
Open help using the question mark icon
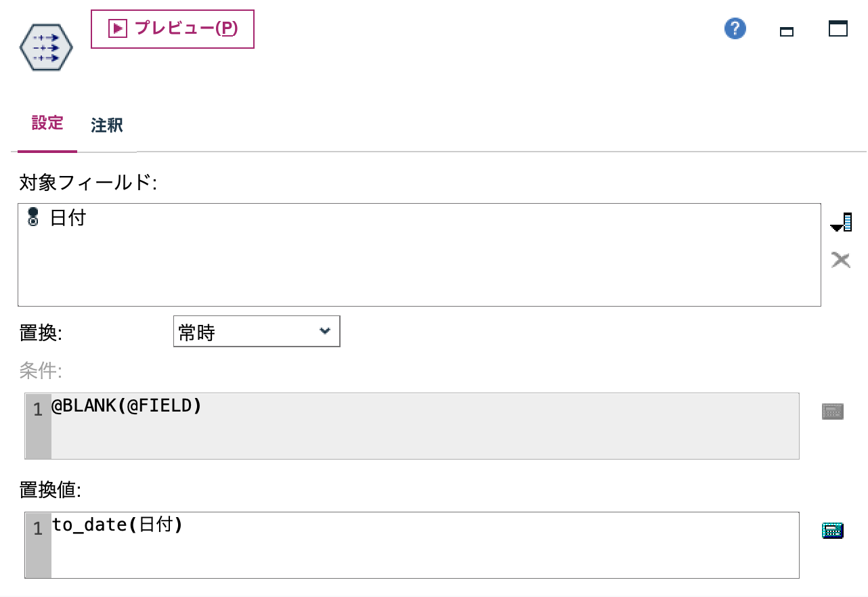[735, 28]
